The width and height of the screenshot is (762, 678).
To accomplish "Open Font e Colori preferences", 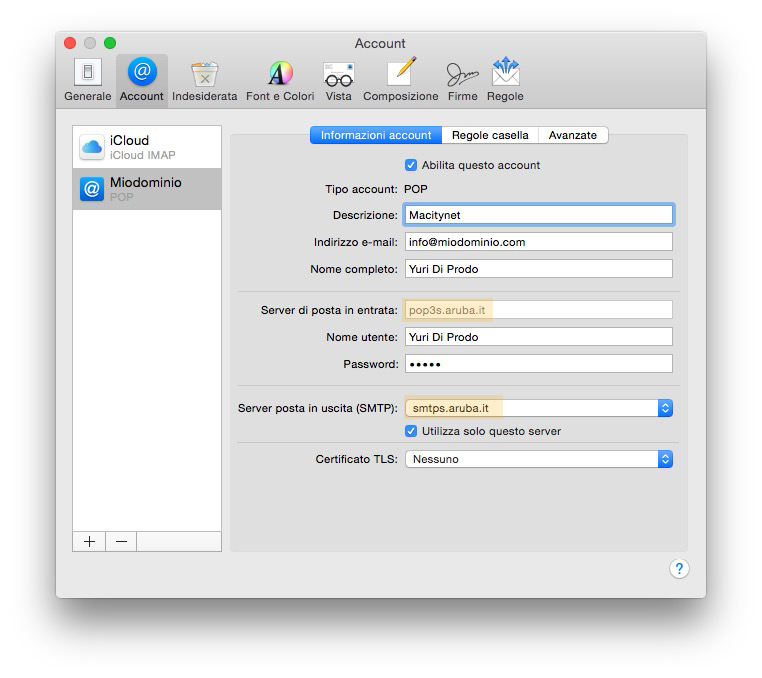I will coord(280,80).
